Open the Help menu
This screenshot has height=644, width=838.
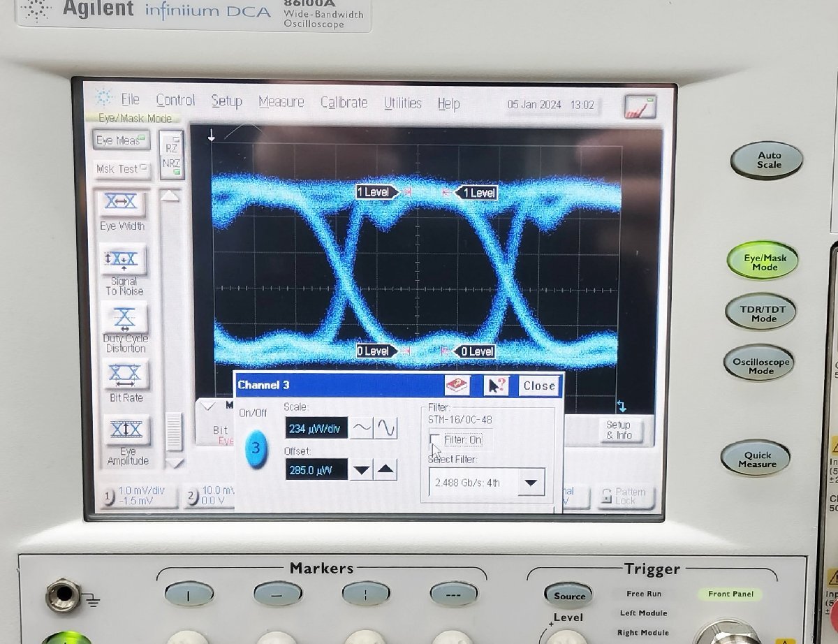click(448, 103)
